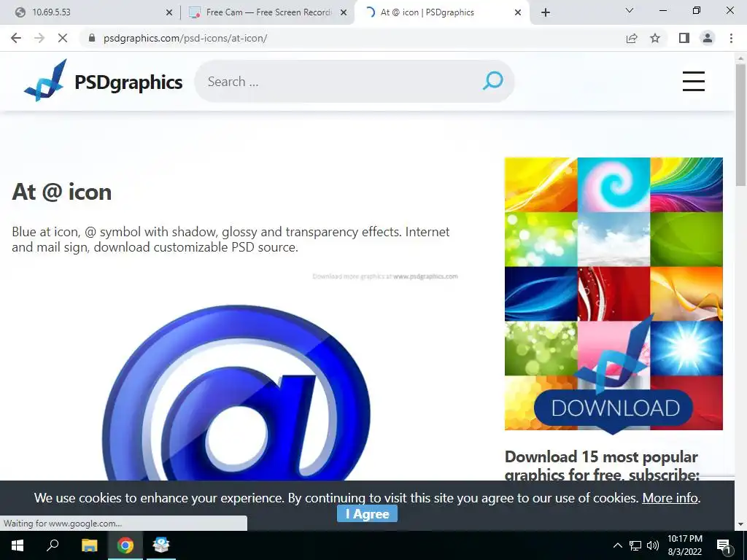The width and height of the screenshot is (747, 560).
Task: Click the padlock site info icon
Action: point(92,38)
